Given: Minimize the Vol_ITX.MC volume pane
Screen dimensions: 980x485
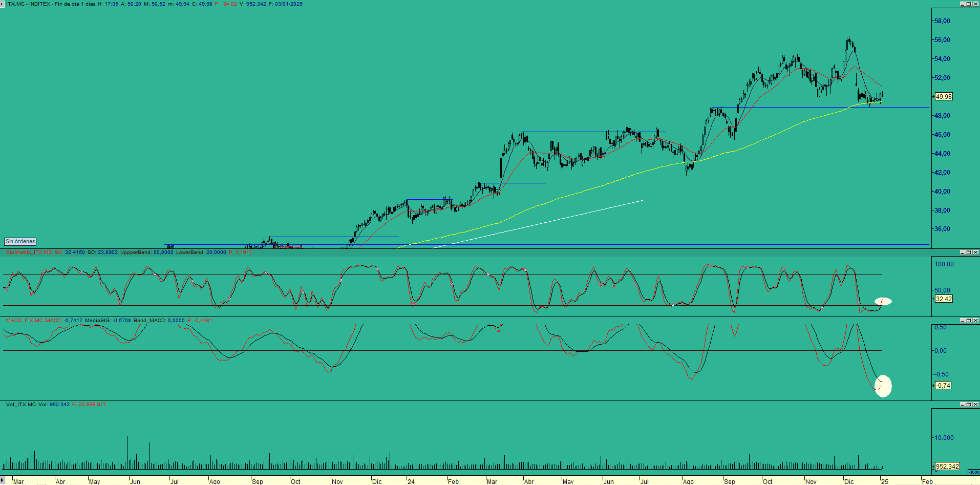Looking at the screenshot, I should [962, 404].
